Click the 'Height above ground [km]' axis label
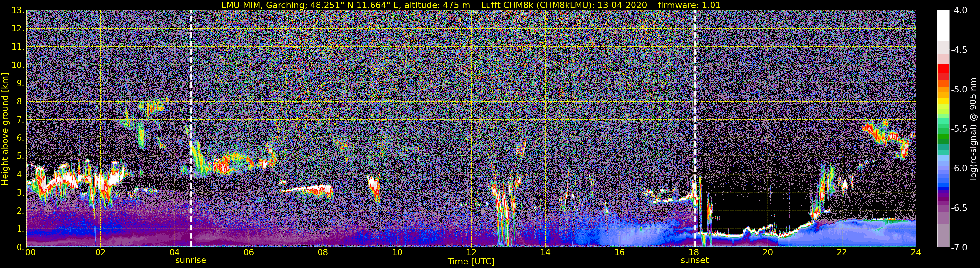This screenshot has height=268, width=980. point(5,129)
